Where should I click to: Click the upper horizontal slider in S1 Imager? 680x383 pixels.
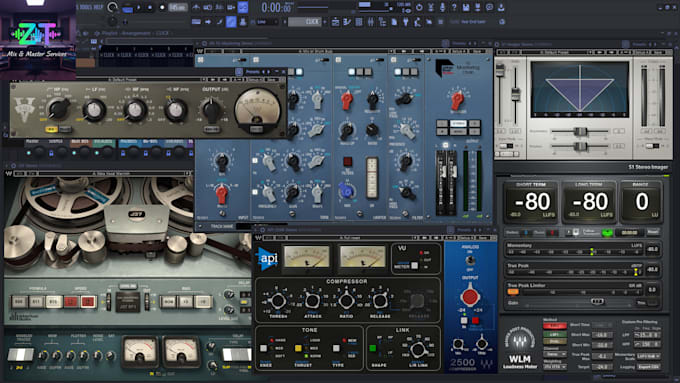(x=580, y=131)
